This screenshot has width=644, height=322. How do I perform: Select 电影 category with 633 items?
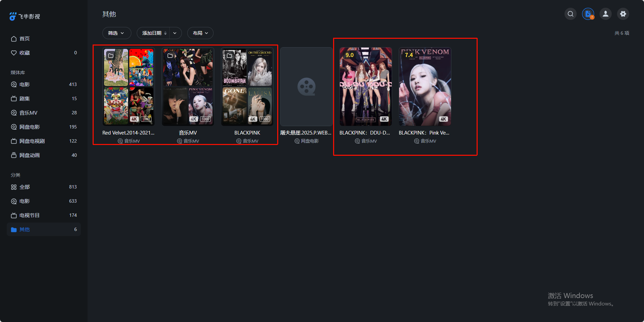tap(44, 201)
